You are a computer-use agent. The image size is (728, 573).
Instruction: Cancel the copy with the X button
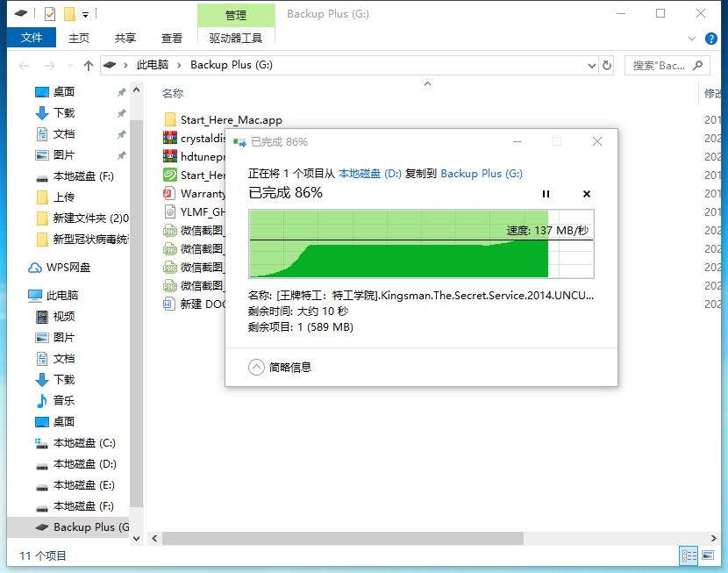586,194
